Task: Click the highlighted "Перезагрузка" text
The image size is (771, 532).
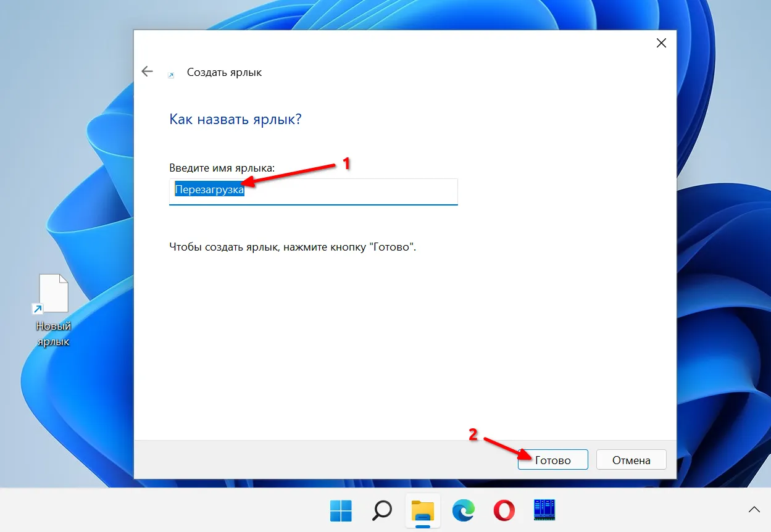Action: click(x=209, y=191)
